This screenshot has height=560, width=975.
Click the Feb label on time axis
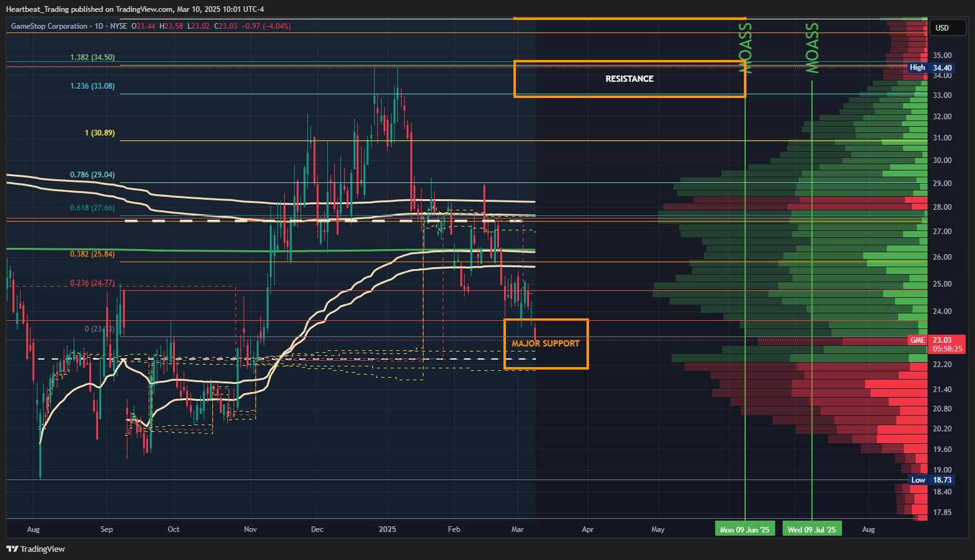point(454,529)
